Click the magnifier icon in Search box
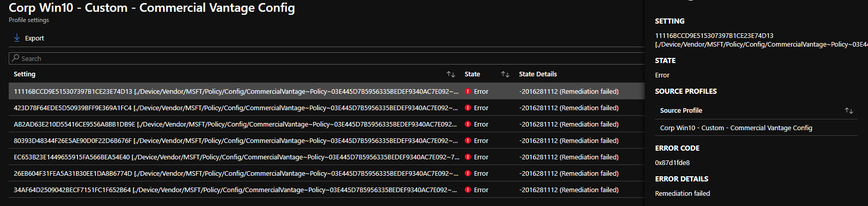The image size is (868, 206). (15, 58)
